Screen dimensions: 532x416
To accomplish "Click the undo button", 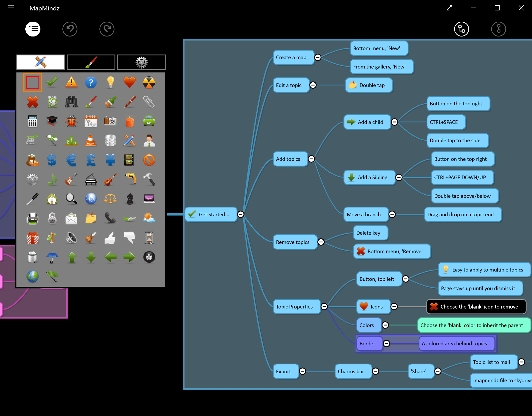I will coord(70,29).
